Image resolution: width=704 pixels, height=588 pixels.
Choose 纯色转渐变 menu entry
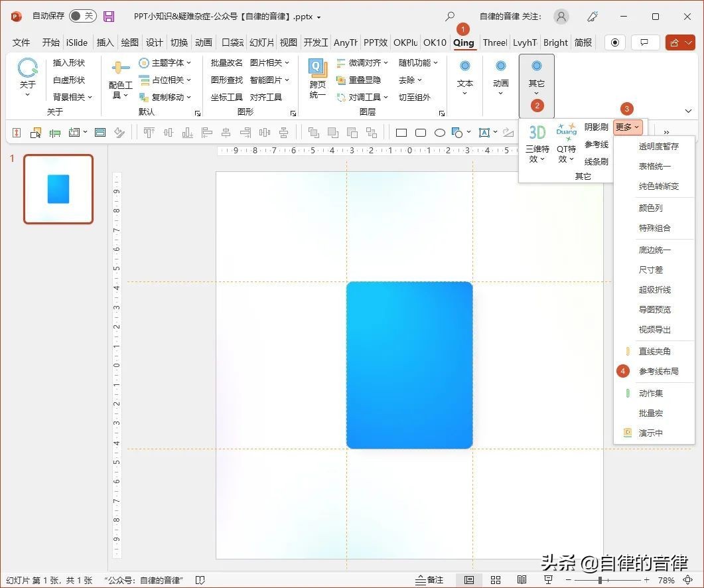(658, 186)
